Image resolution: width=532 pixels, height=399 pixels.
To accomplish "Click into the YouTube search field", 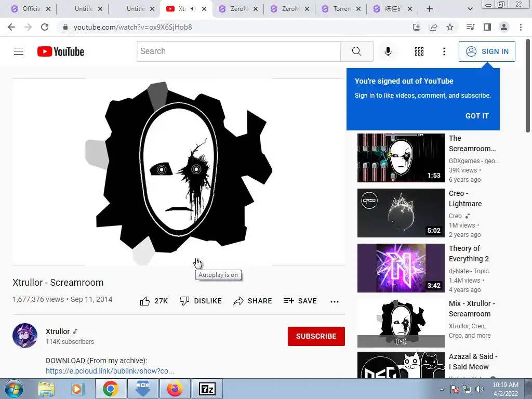I will click(x=238, y=51).
